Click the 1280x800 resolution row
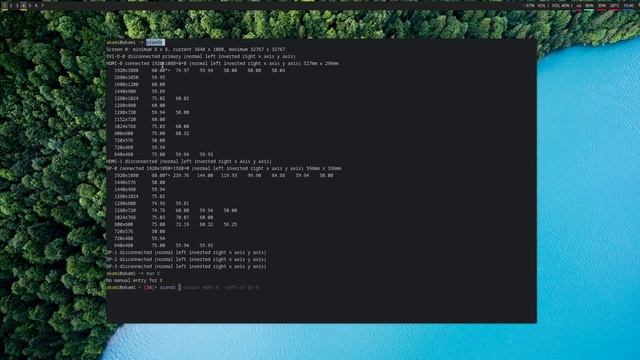The height and width of the screenshot is (360, 640). tap(151, 203)
